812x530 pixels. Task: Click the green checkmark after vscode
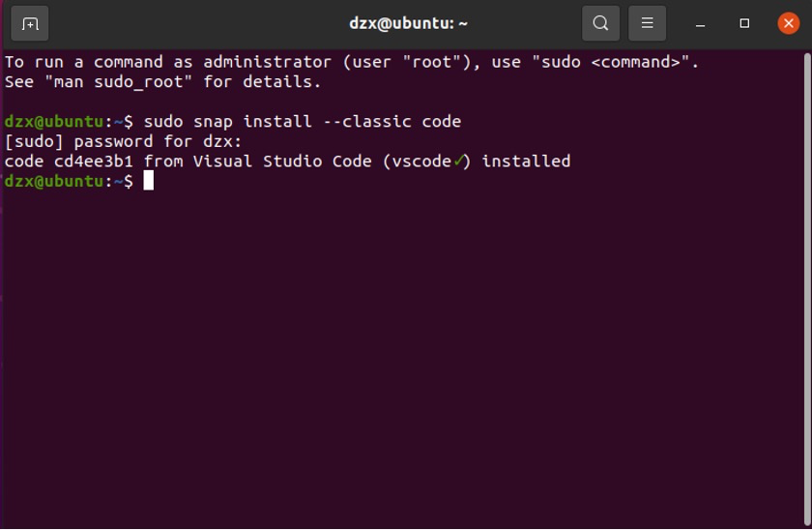click(457, 161)
